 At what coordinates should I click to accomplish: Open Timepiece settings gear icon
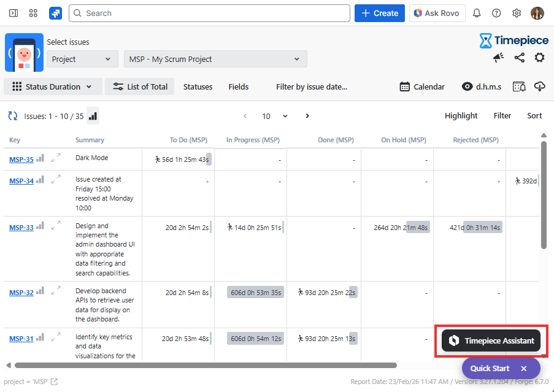539,58
